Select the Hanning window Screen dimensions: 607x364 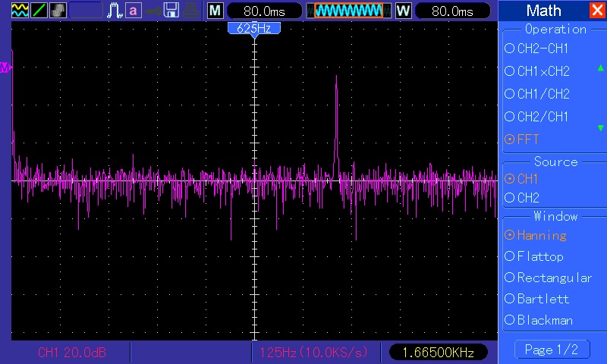536,235
